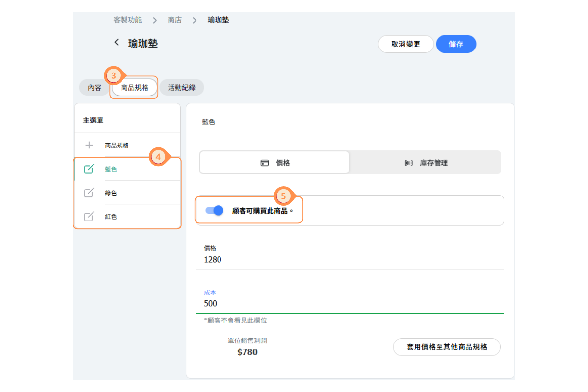Select the 綠色 variant in the menu
588x392 pixels.
(111, 193)
